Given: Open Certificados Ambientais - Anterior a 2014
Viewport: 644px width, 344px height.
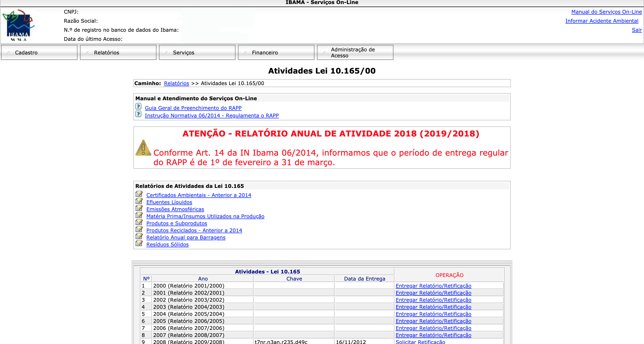Looking at the screenshot, I should (199, 195).
